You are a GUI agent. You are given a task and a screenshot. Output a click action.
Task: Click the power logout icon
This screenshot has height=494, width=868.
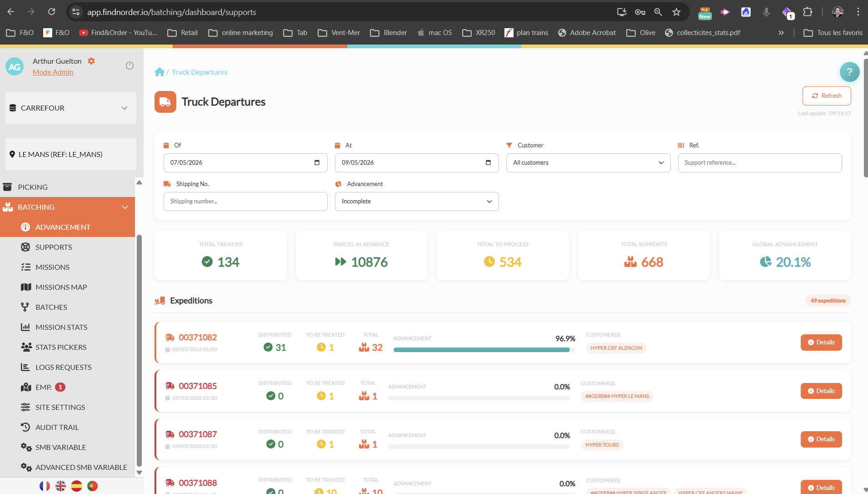coord(130,66)
